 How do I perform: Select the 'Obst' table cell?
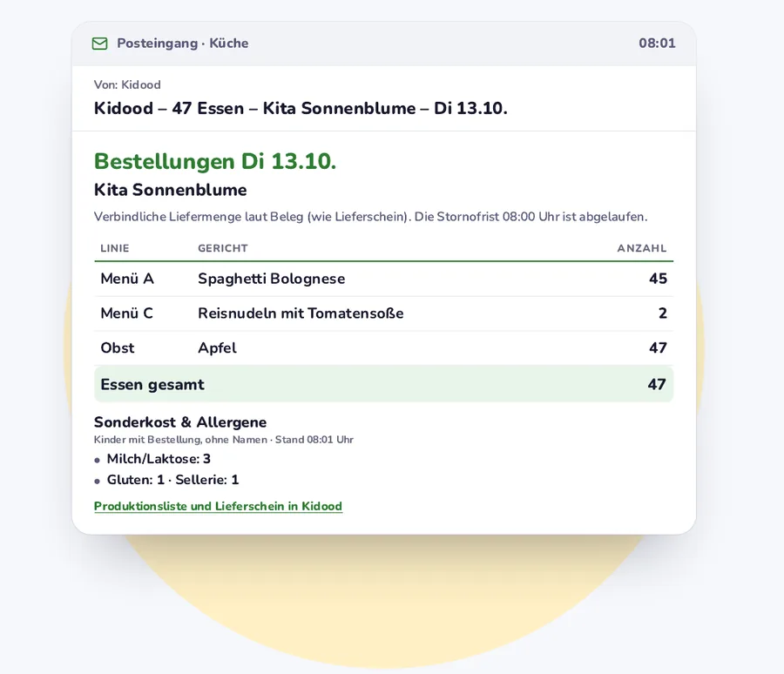[118, 347]
